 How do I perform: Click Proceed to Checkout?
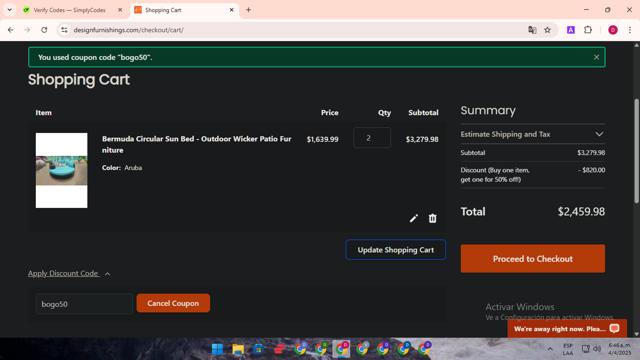[x=533, y=259]
